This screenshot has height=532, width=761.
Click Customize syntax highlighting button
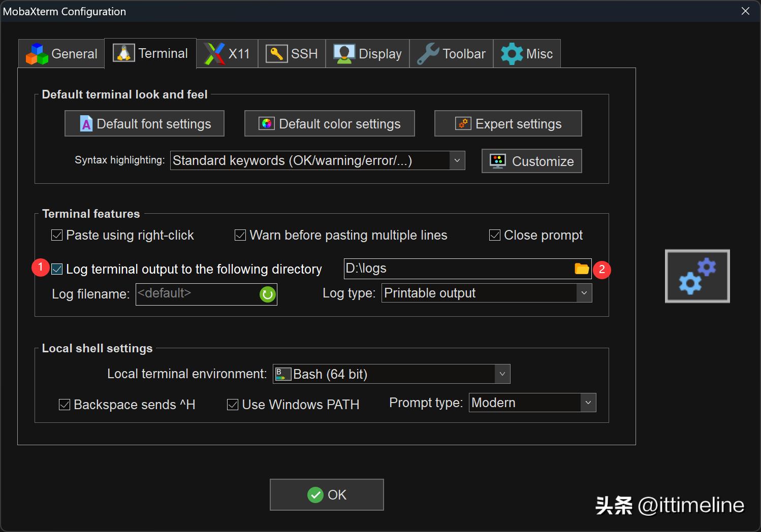tap(531, 161)
